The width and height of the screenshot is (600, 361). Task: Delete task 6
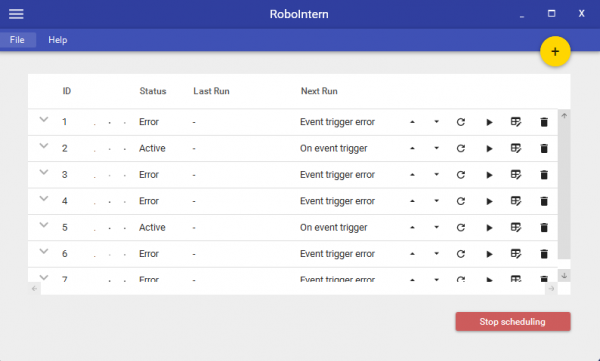point(544,254)
